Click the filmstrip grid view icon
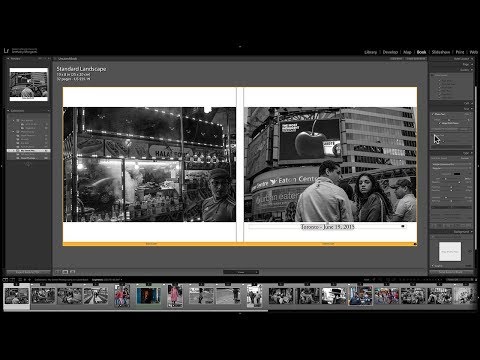The width and height of the screenshot is (480, 360). pos(20,279)
